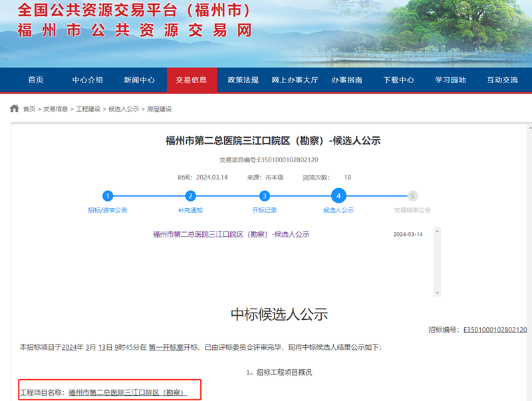Viewport: 532px width, 401px height.
Task: Navigate to 下载中心
Action: tap(398, 80)
